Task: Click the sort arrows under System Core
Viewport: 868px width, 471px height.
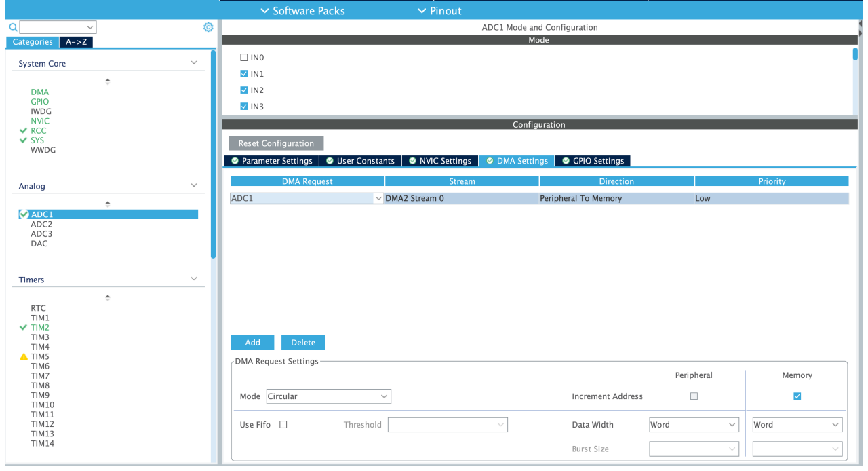Action: pyautogui.click(x=108, y=81)
